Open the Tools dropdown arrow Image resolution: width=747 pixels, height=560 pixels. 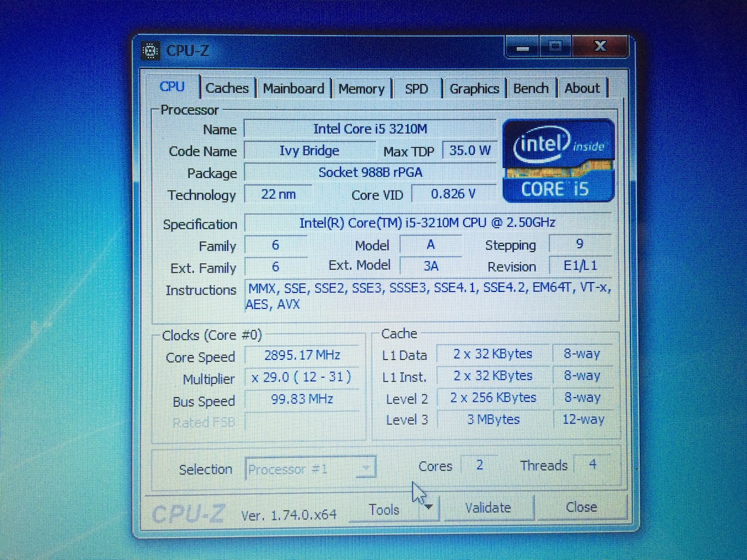(x=429, y=508)
